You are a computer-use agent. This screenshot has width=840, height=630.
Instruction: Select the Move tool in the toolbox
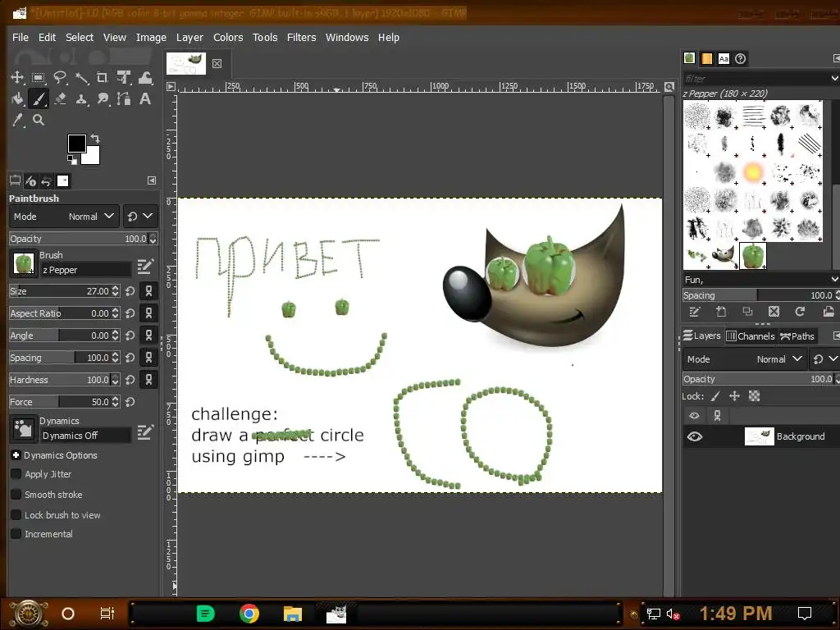[16, 78]
